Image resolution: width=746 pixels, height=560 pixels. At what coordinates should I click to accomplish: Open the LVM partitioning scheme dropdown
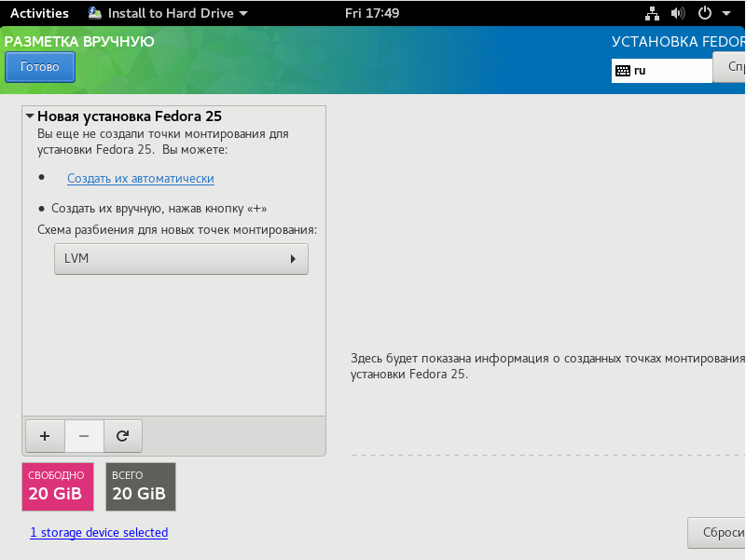tap(181, 259)
